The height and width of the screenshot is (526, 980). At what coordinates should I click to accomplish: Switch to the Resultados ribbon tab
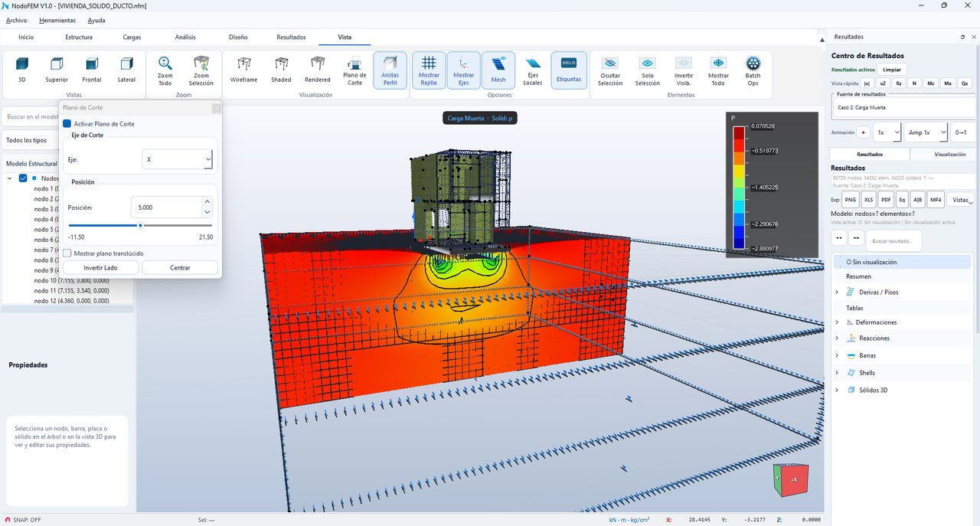291,37
